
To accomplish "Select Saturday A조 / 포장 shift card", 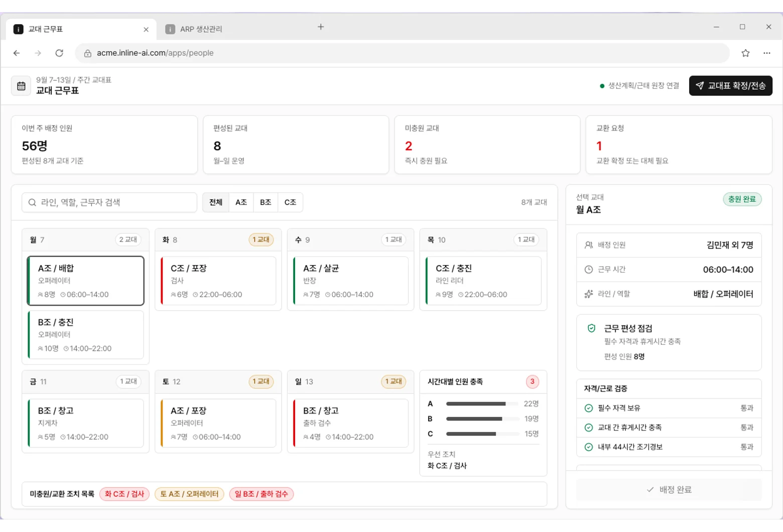I will 218,423.
